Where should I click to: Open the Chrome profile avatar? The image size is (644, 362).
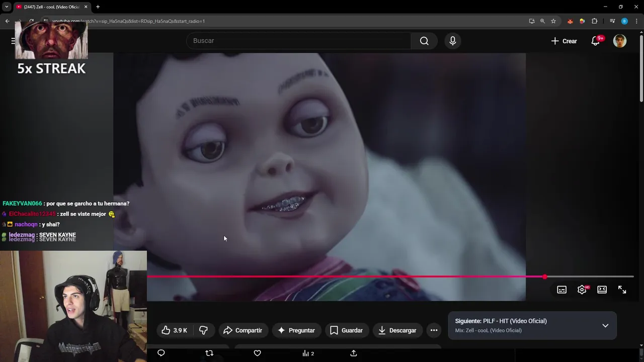624,21
